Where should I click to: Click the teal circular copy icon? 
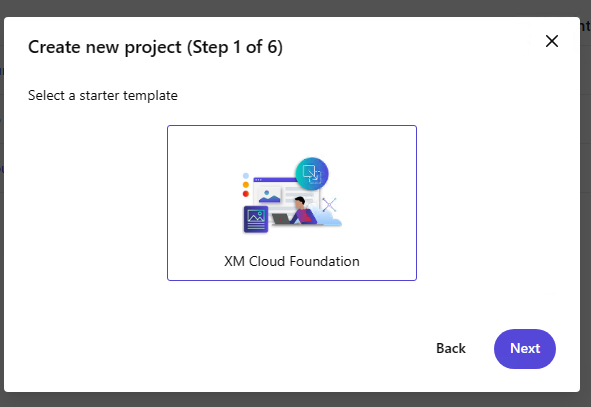click(x=312, y=174)
